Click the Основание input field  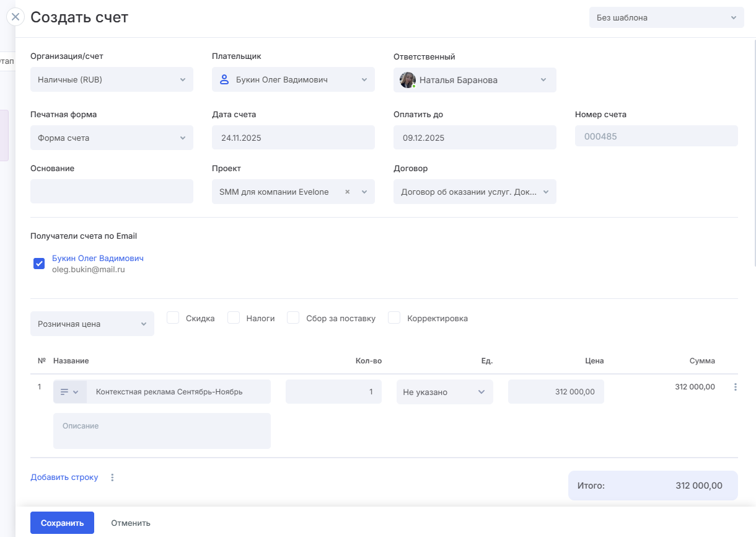point(112,192)
